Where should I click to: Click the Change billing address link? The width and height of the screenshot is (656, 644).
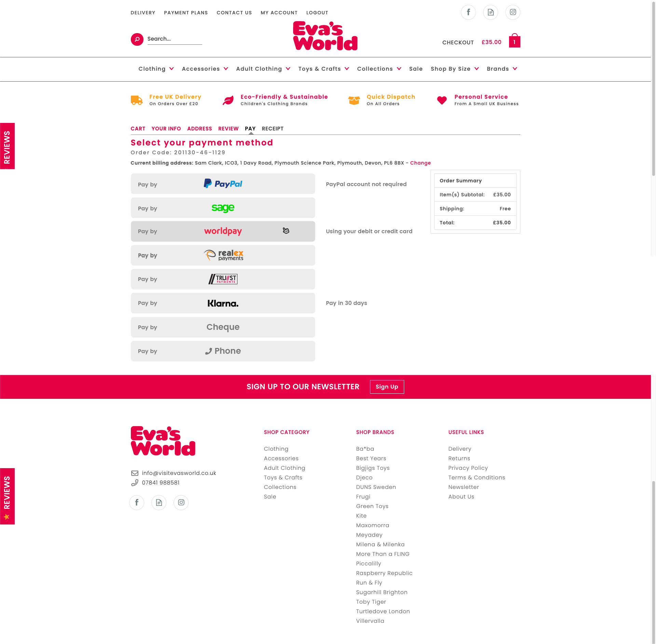click(x=420, y=163)
